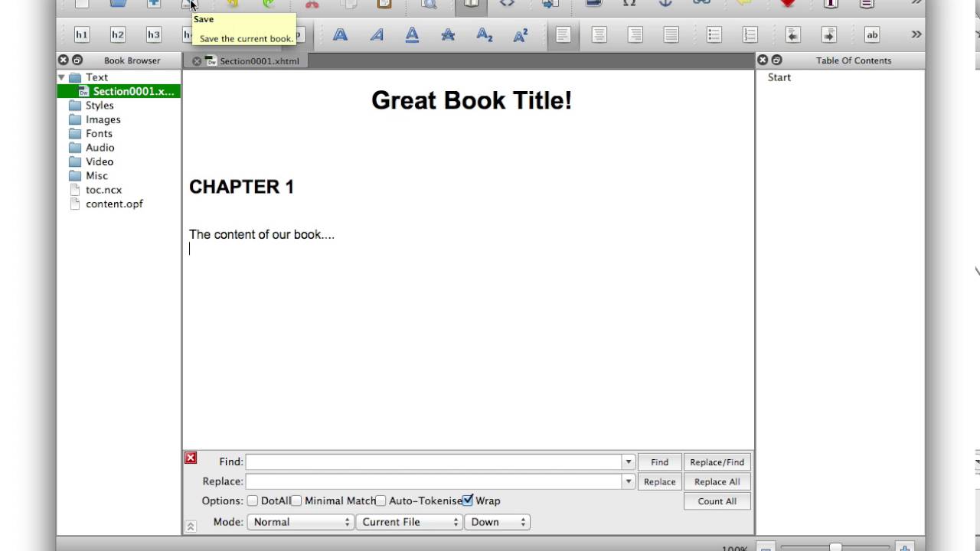The image size is (980, 551).
Task: Center the paragraph
Action: pos(599,34)
